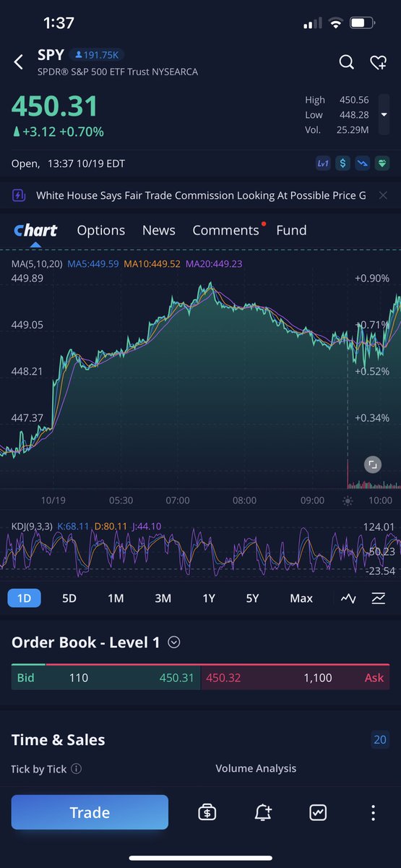
Task: Open chart indicator settings icon
Action: [x=379, y=598]
